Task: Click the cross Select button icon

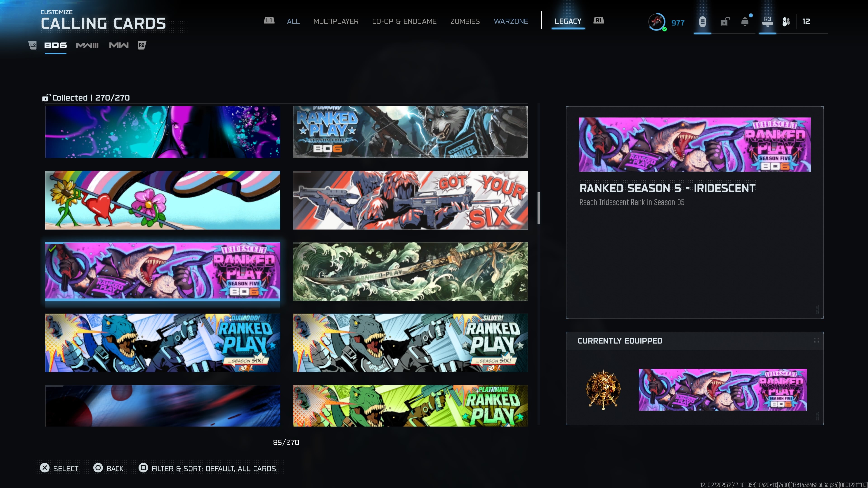Action: (x=45, y=468)
